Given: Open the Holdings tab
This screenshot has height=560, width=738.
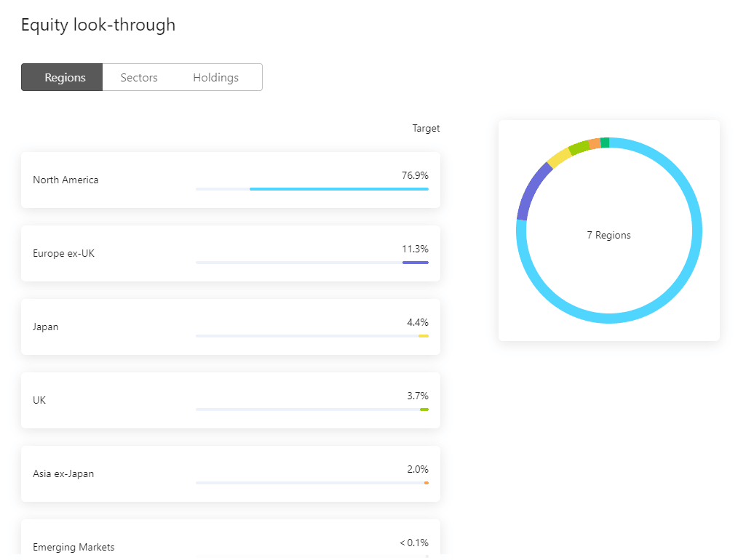Looking at the screenshot, I should (215, 77).
